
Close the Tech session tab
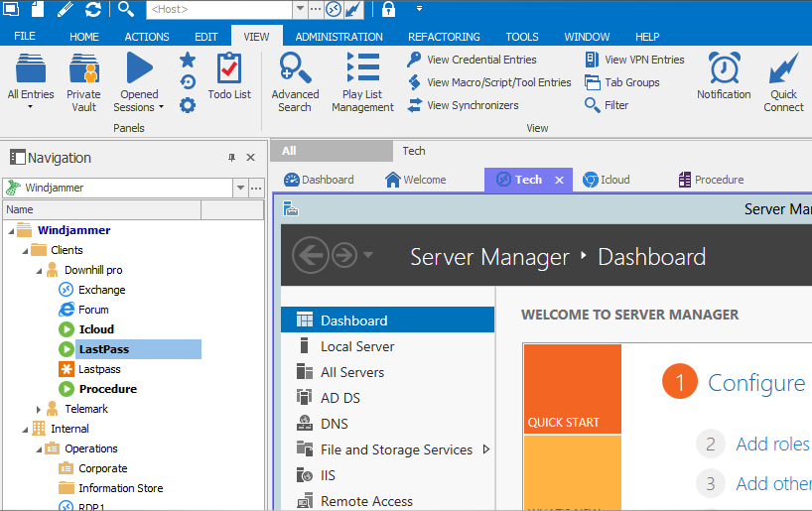click(x=559, y=180)
